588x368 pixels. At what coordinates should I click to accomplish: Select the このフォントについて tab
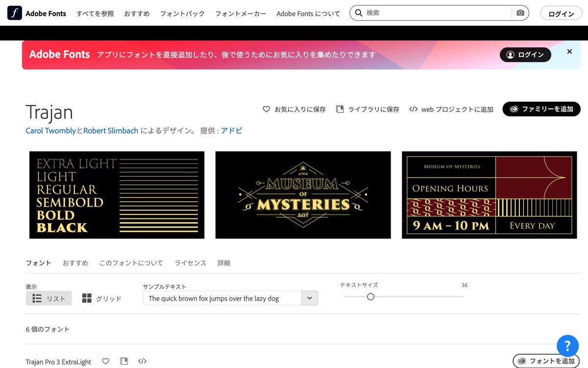click(131, 263)
